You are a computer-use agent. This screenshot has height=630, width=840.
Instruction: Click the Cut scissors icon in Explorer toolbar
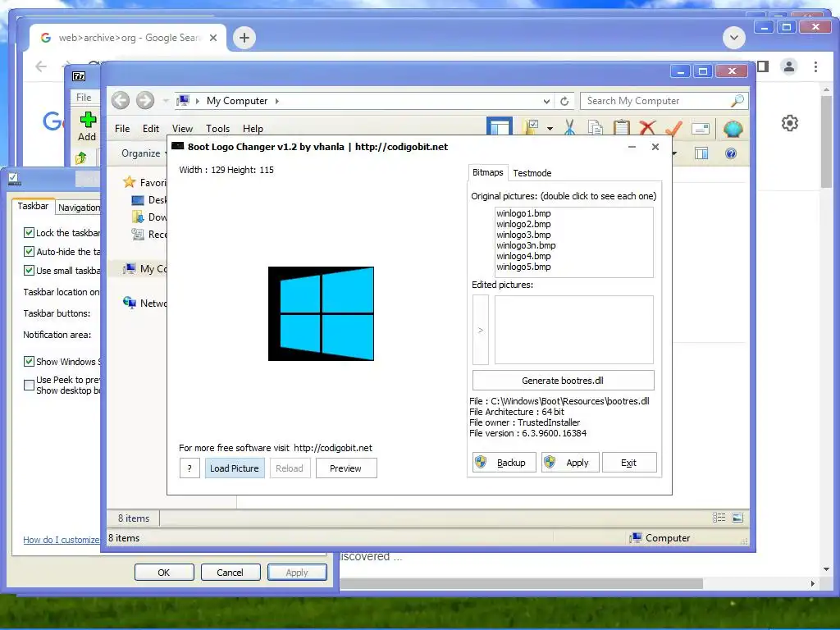point(569,128)
